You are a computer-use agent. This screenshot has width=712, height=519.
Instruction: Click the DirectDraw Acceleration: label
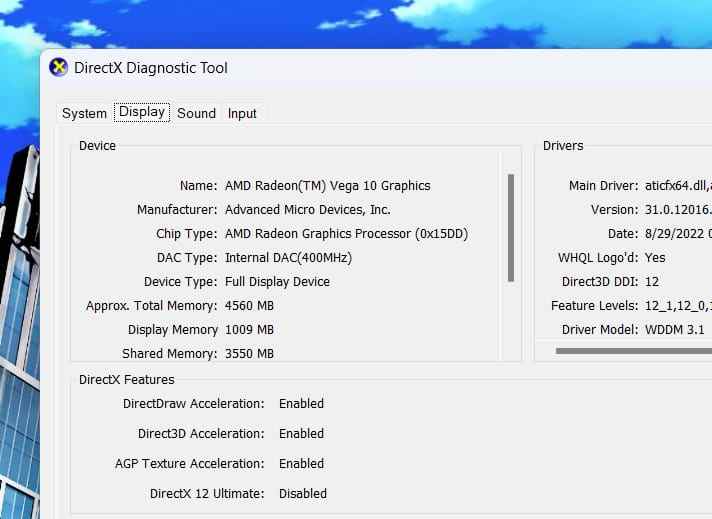[x=193, y=404]
